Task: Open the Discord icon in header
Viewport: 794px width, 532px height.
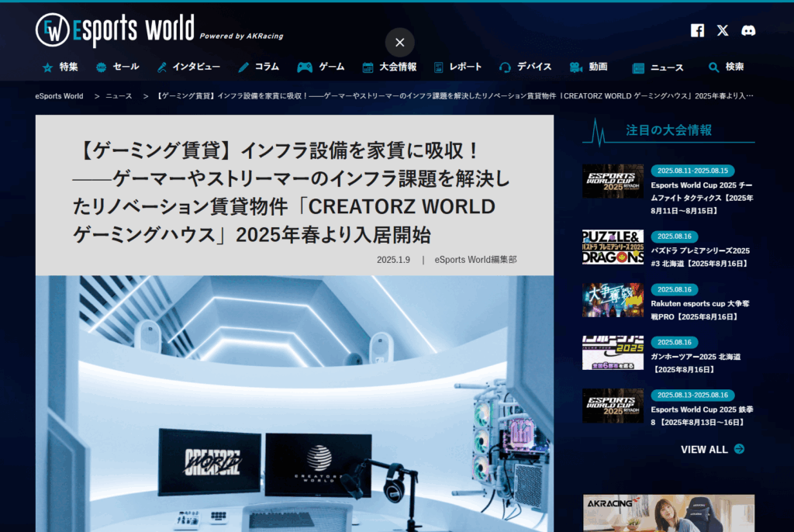Action: [x=748, y=30]
